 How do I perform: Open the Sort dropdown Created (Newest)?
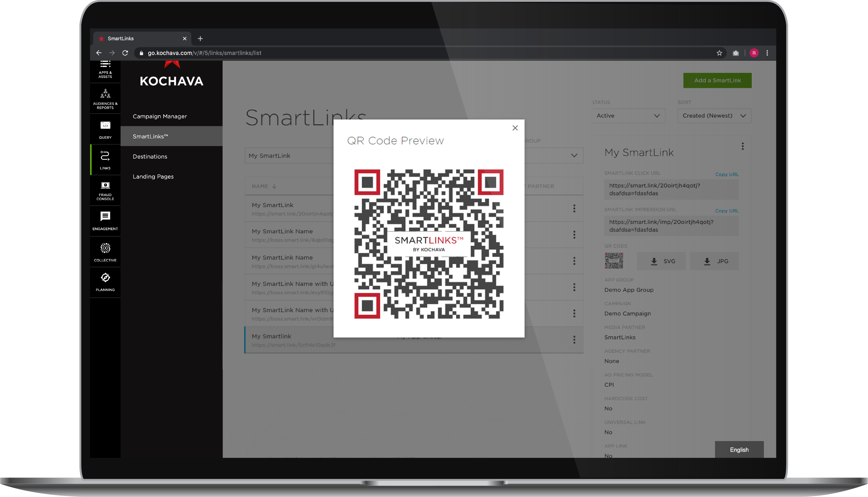(714, 116)
